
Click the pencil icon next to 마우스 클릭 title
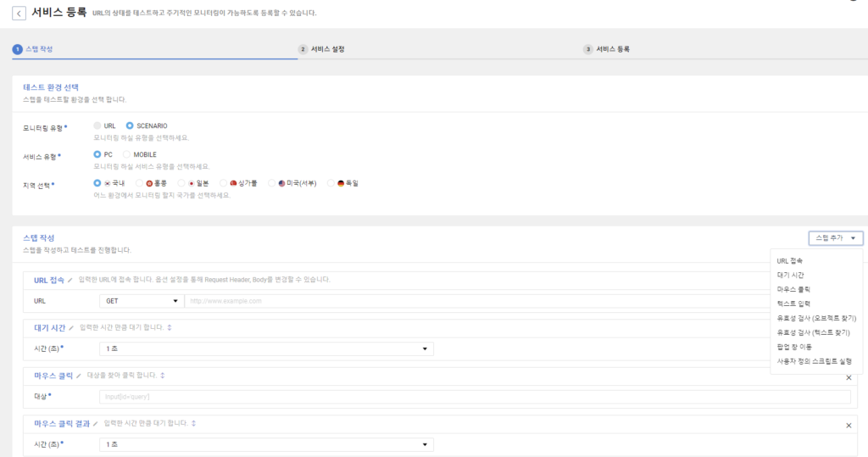coord(79,376)
